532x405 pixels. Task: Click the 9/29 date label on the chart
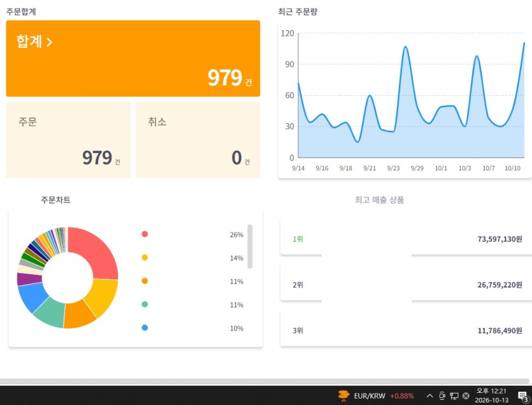click(417, 168)
